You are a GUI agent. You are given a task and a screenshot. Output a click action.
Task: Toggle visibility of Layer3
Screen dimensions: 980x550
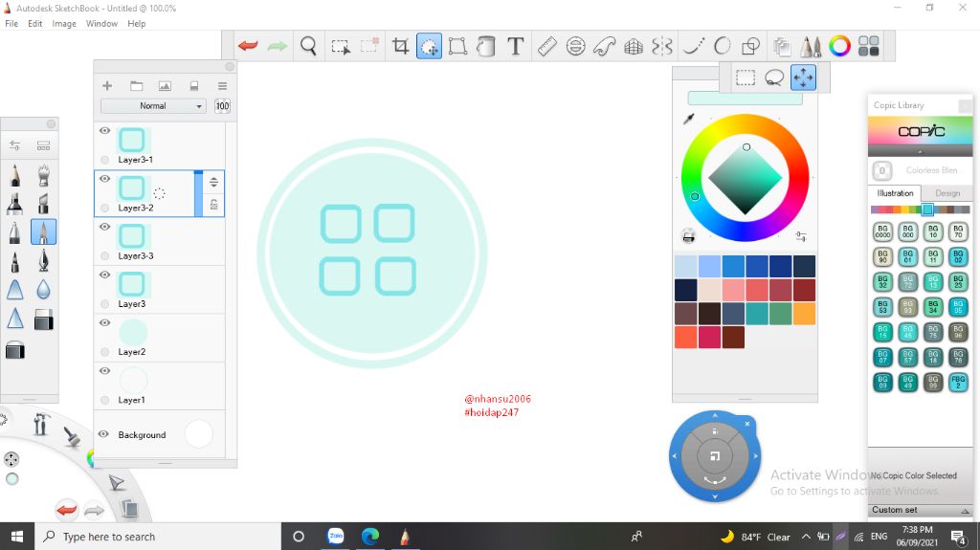(x=105, y=275)
